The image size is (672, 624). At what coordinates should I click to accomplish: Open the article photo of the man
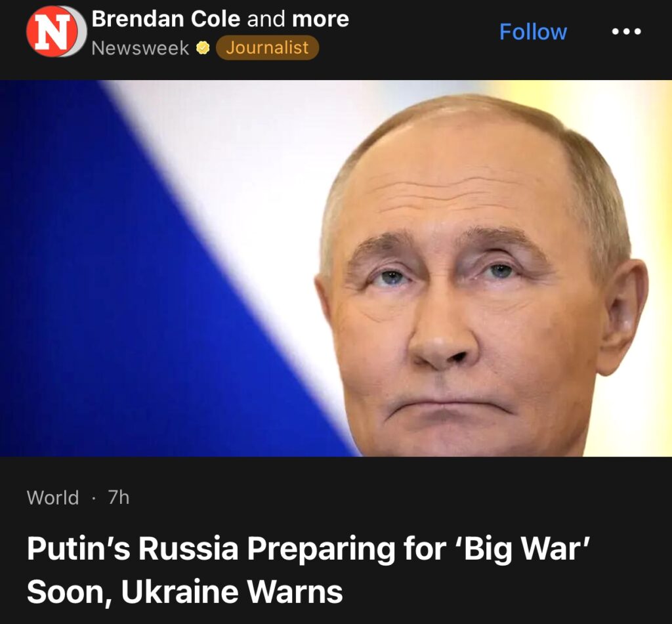[x=336, y=268]
